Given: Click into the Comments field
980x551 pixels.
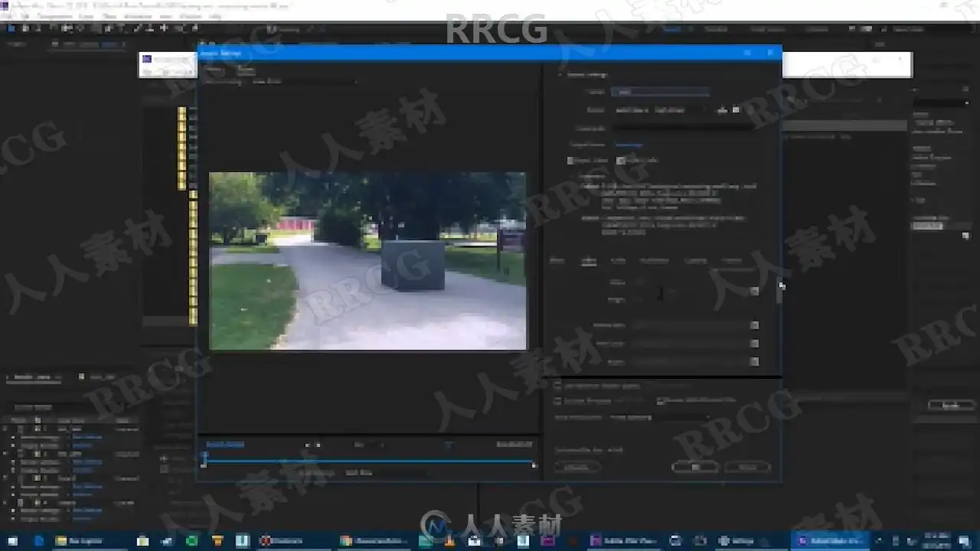Looking at the screenshot, I should 684,128.
